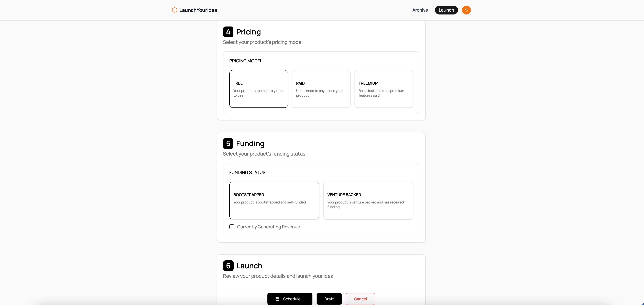Click 'Your product is completely free to use' text
The width and height of the screenshot is (644, 305).
(258, 93)
